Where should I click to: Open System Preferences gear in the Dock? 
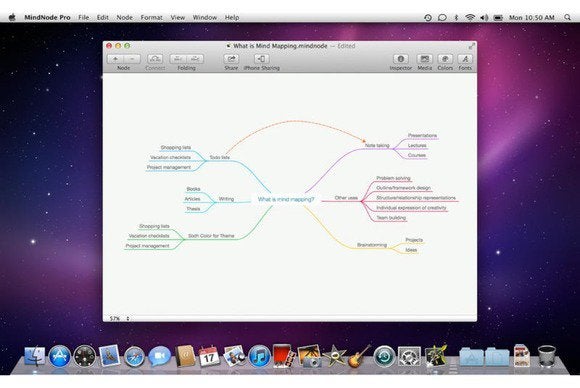point(409,357)
